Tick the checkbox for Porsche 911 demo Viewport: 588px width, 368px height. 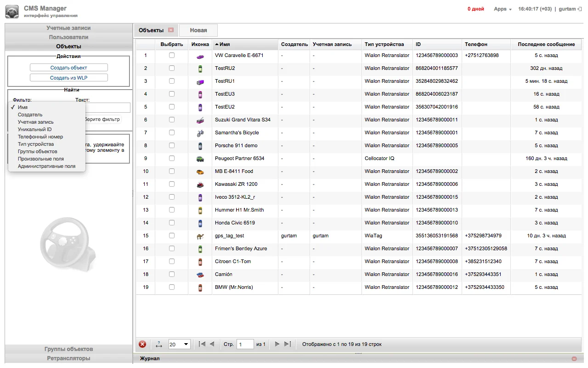click(172, 145)
